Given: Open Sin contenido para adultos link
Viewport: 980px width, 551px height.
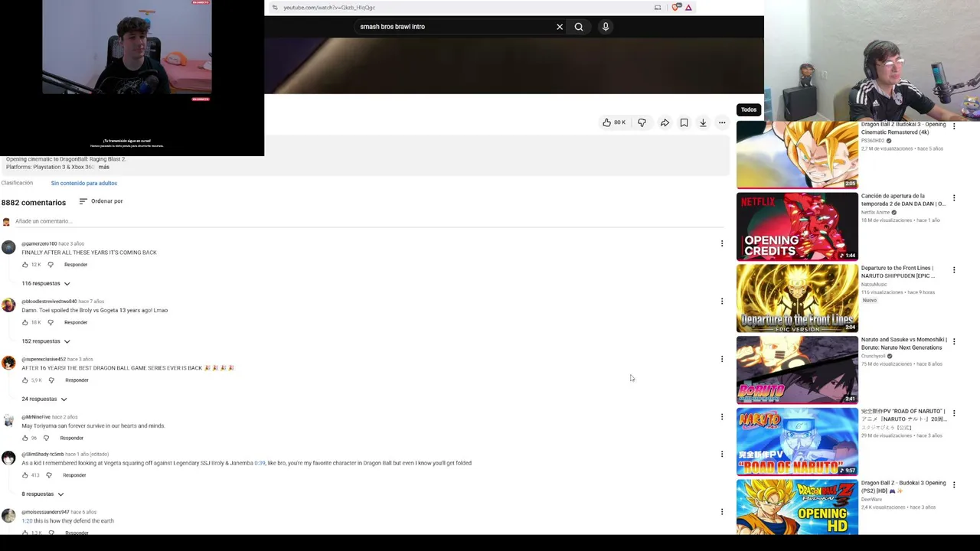Looking at the screenshot, I should [84, 183].
